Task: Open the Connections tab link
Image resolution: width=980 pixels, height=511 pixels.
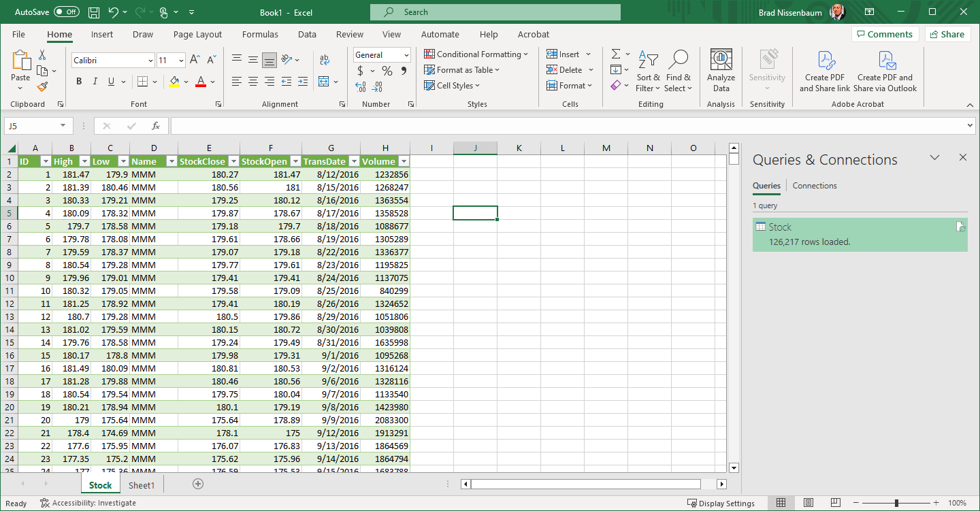Action: [x=814, y=186]
